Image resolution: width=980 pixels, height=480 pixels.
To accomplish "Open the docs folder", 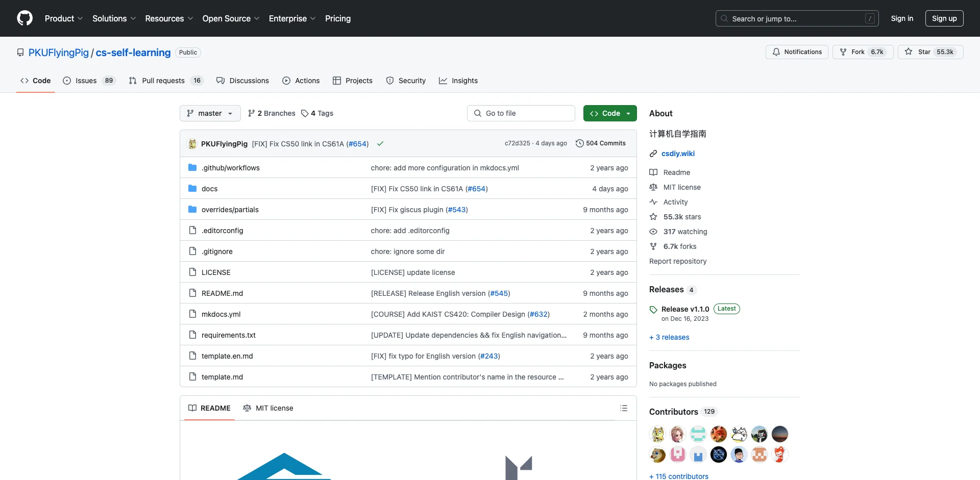I will [209, 189].
